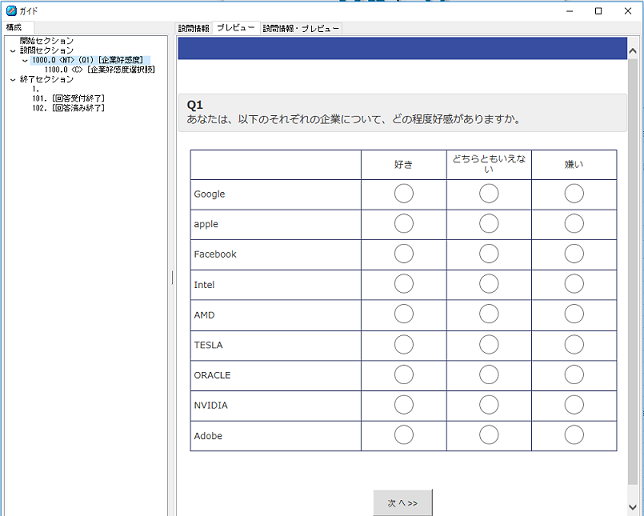Click the NVIDIA row label

point(211,405)
